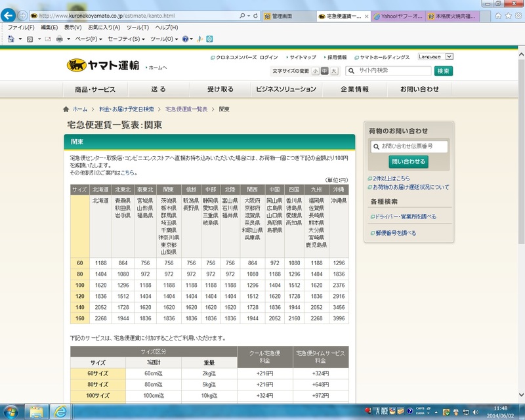The image size is (525, 420).
Task: Close the 宅急便運賃 browser tab
Action: coord(367,16)
